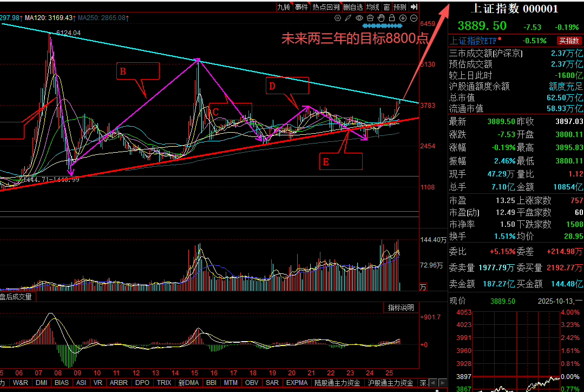
Task: Open the 九转 indicator button
Action: coord(284,6)
